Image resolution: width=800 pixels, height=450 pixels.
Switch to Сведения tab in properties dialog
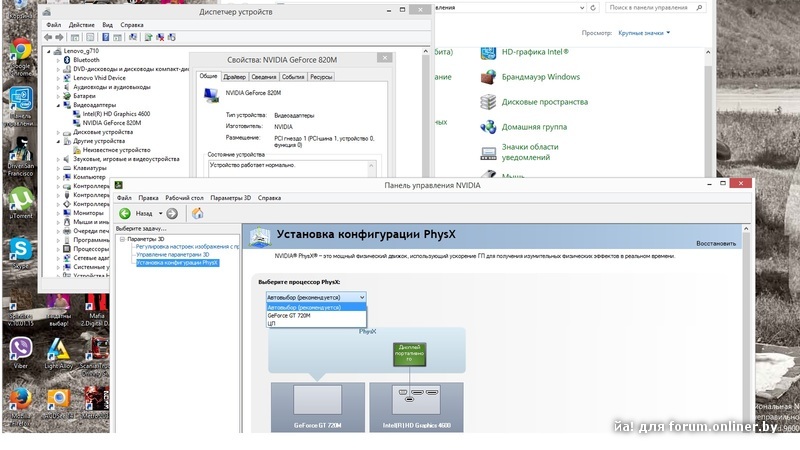(264, 77)
